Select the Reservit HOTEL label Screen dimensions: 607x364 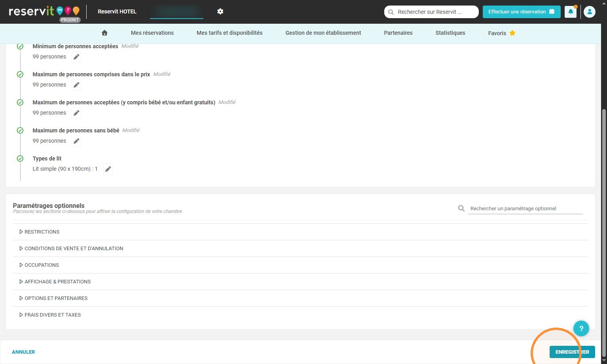(117, 11)
